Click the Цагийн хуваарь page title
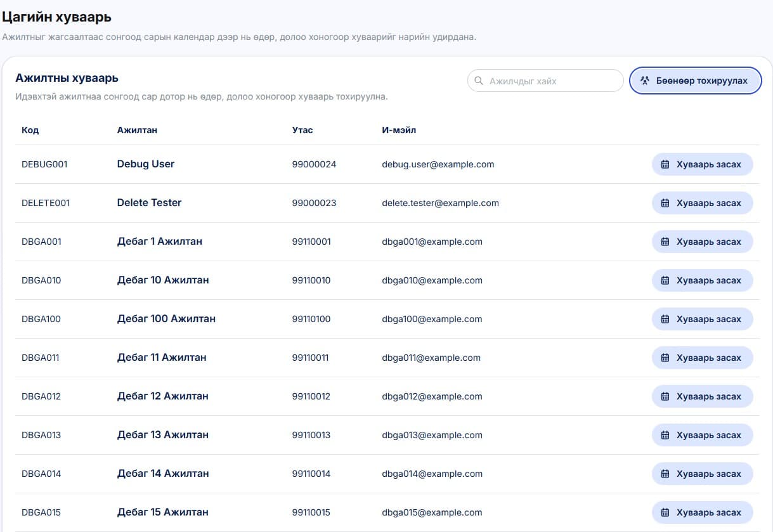The image size is (773, 532). click(57, 17)
